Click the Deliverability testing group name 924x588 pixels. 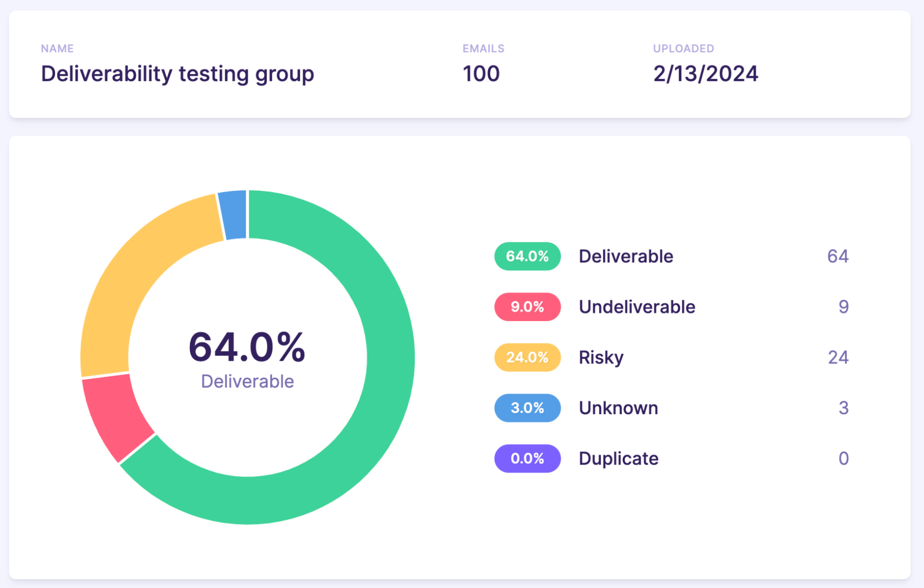coord(177,74)
